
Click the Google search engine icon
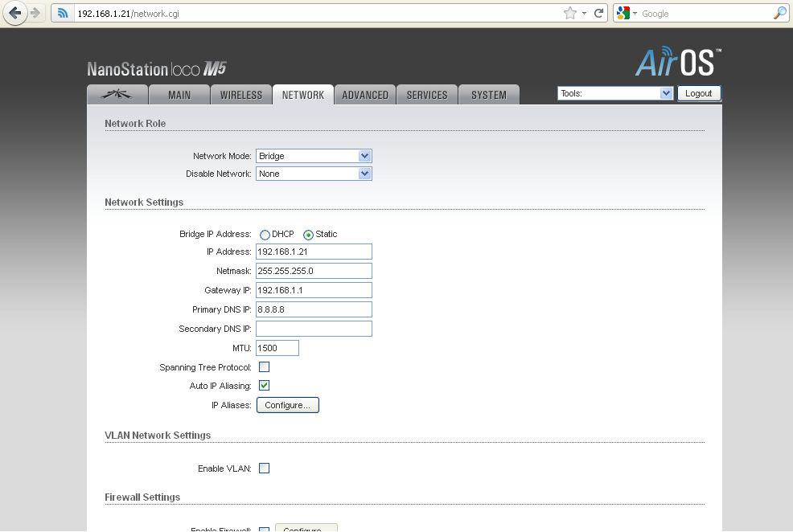pos(622,14)
